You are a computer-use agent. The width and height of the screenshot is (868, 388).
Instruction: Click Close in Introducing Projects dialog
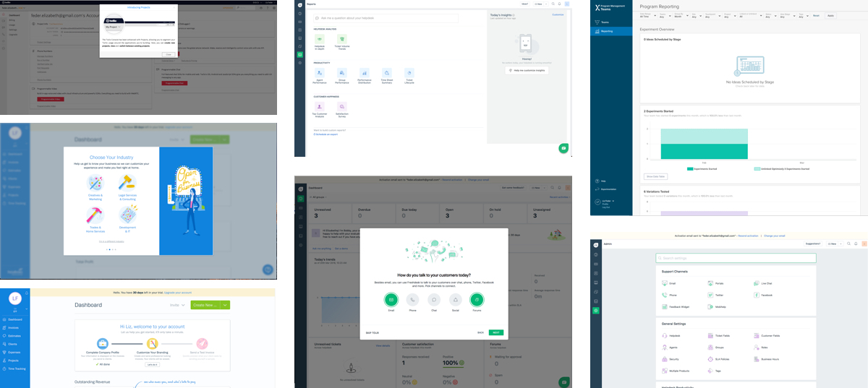(x=167, y=53)
